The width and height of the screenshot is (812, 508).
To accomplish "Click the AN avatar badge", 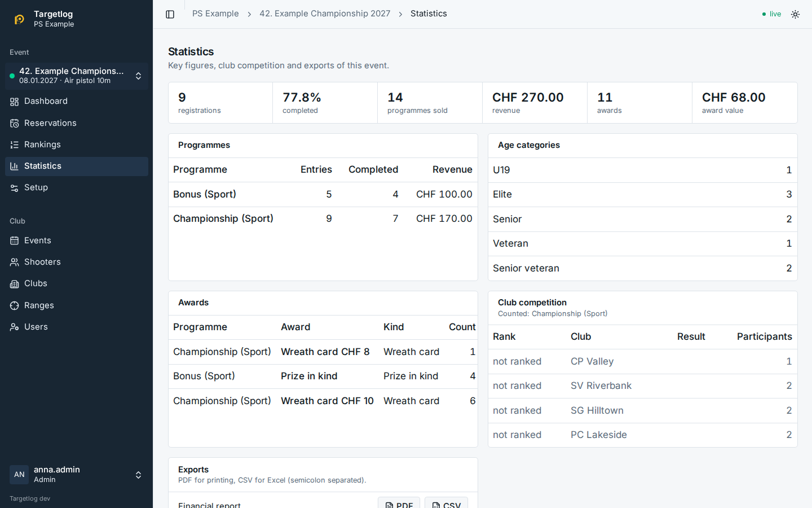I will tap(19, 475).
